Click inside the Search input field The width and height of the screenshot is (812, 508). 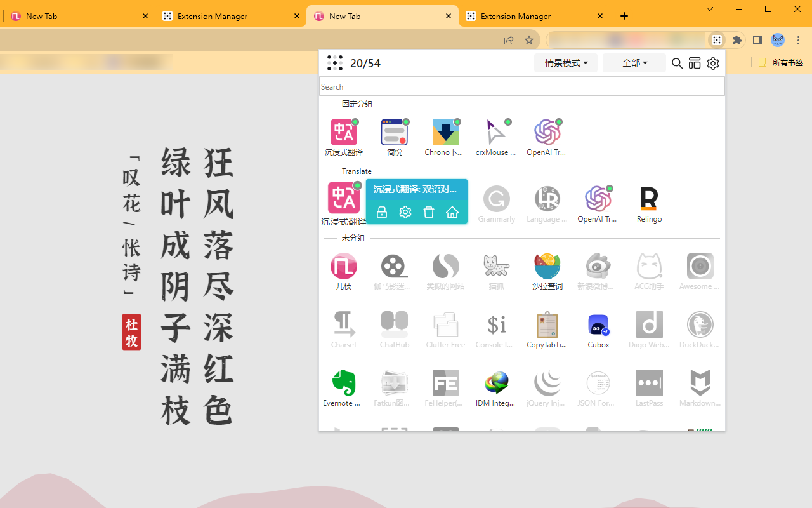pos(521,86)
